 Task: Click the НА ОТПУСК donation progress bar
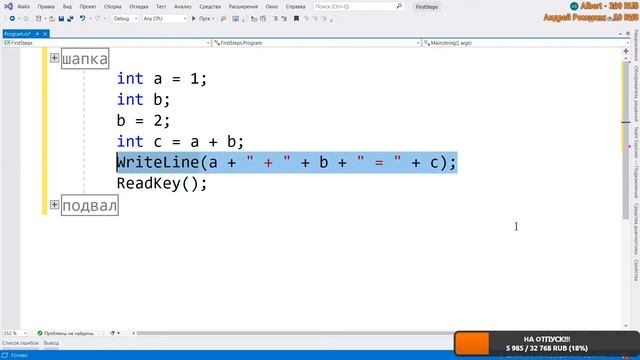[x=547, y=344]
